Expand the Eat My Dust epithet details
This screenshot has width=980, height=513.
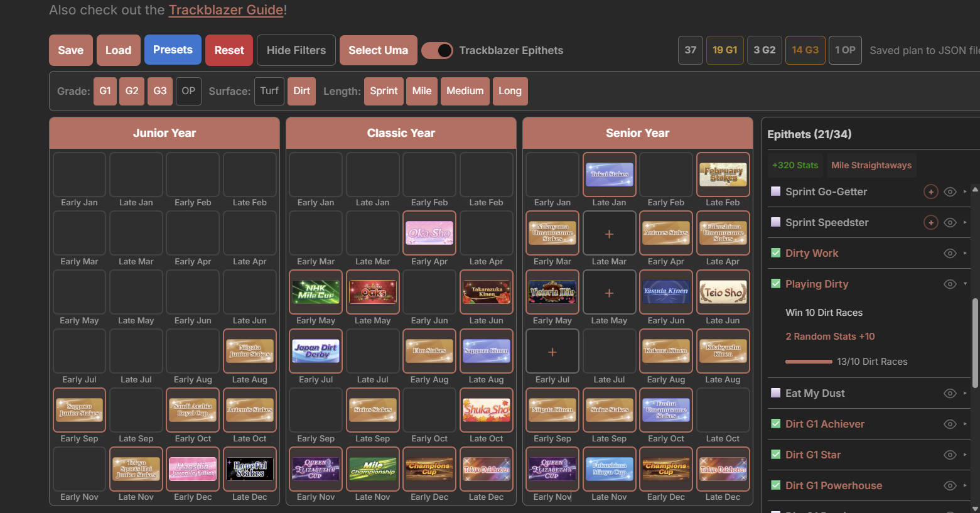tap(965, 393)
